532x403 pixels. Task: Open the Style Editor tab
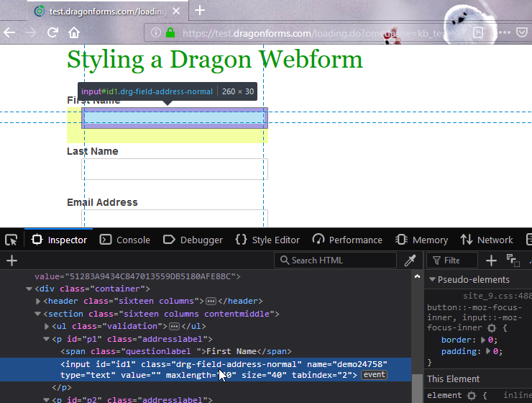point(267,240)
